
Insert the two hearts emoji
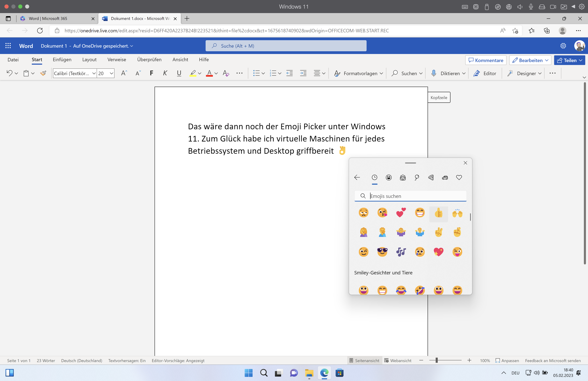coord(401,213)
